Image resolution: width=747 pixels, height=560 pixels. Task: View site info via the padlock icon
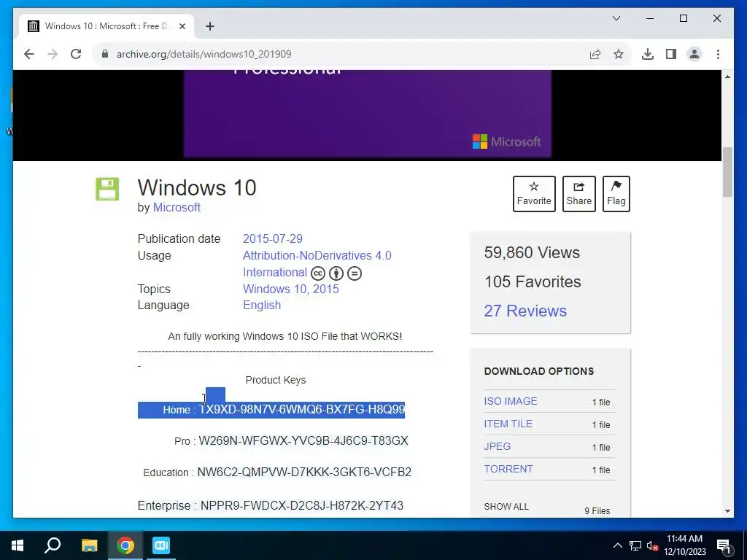pos(105,54)
